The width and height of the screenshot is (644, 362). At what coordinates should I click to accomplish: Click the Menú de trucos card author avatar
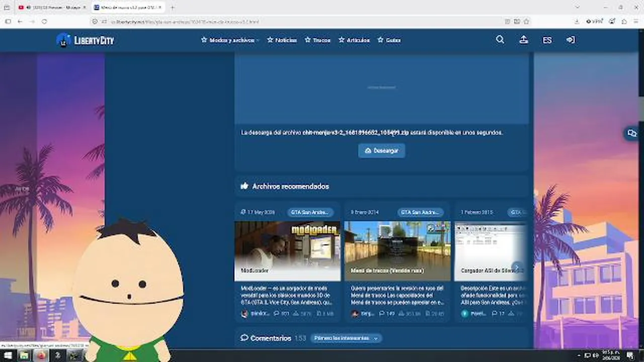point(355,314)
